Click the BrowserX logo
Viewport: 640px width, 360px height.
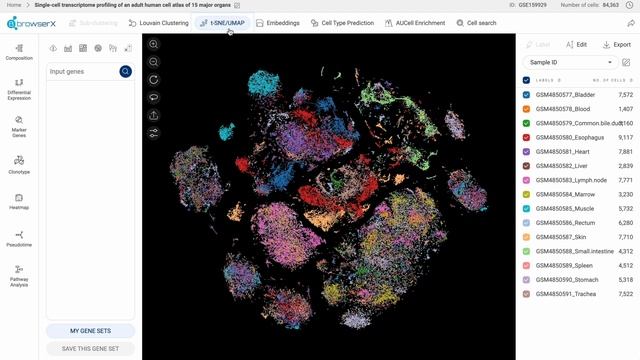pyautogui.click(x=31, y=23)
